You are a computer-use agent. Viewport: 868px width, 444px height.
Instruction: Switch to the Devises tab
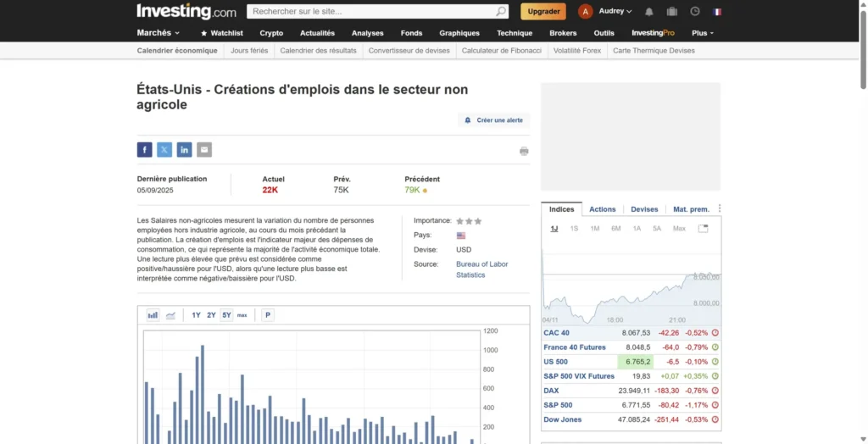644,209
